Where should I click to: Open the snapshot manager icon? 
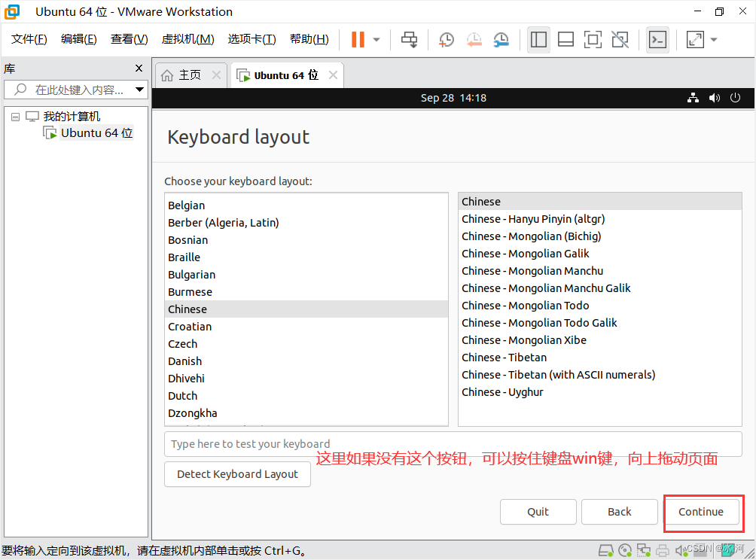coord(501,40)
